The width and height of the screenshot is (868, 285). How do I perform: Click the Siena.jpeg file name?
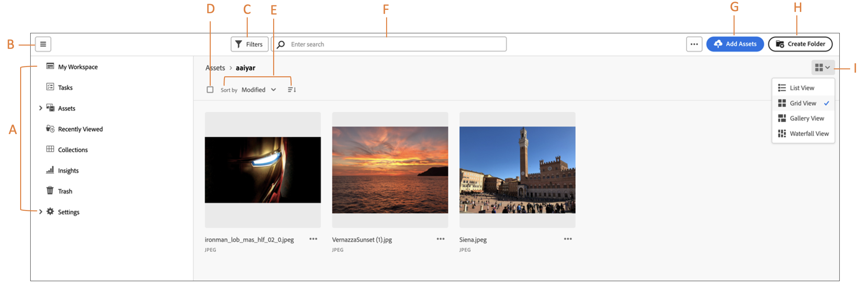pyautogui.click(x=473, y=240)
